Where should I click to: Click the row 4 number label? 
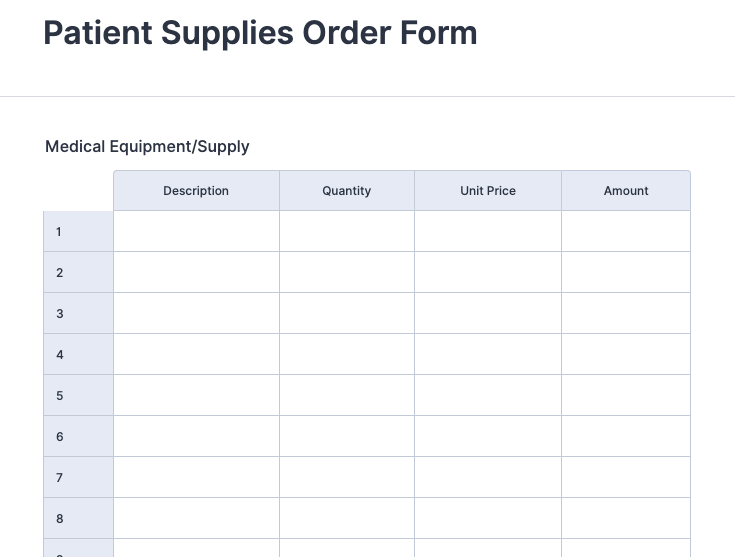tap(60, 354)
